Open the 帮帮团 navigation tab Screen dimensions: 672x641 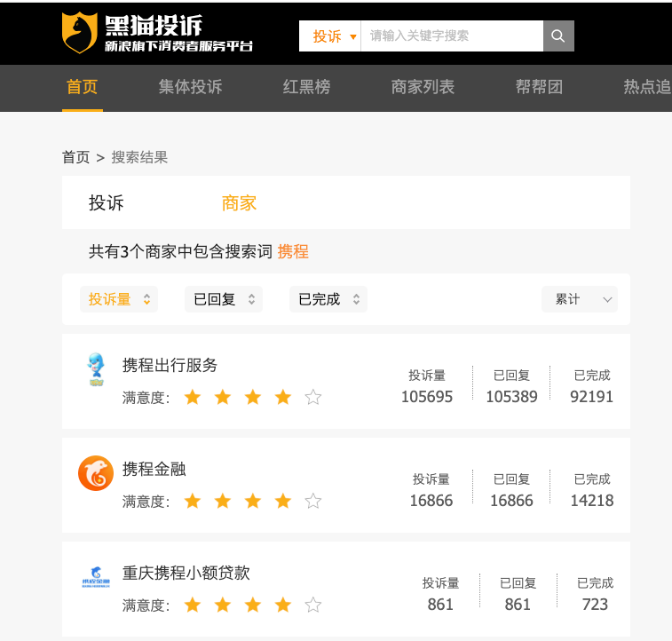539,87
